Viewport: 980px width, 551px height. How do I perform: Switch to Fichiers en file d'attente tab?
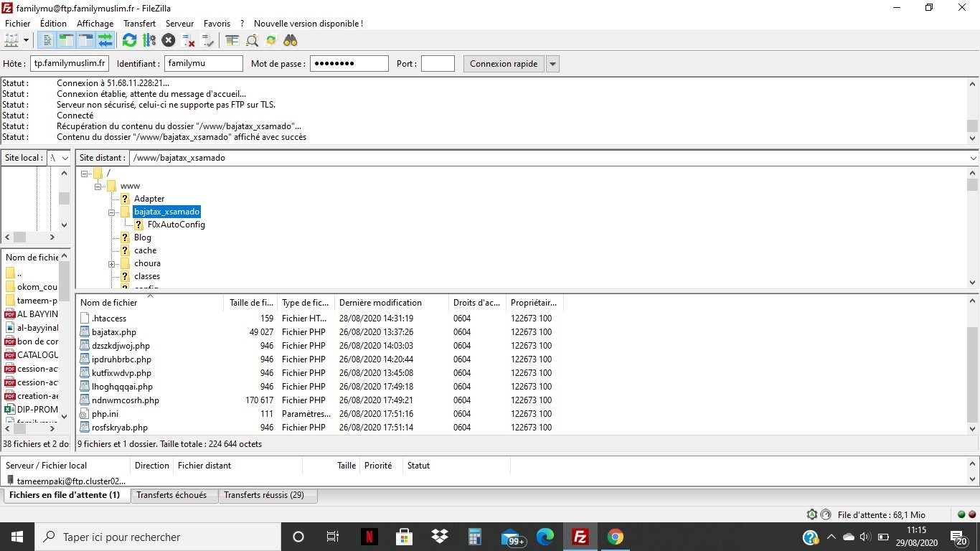coord(67,495)
